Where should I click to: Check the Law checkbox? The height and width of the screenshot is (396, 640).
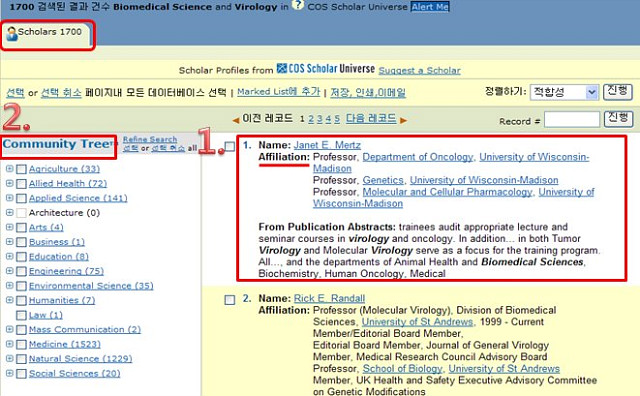(x=21, y=315)
